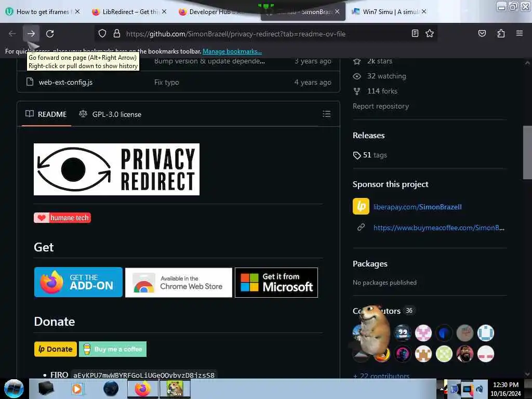
Task: Open tracking protection shield icon
Action: (x=102, y=34)
